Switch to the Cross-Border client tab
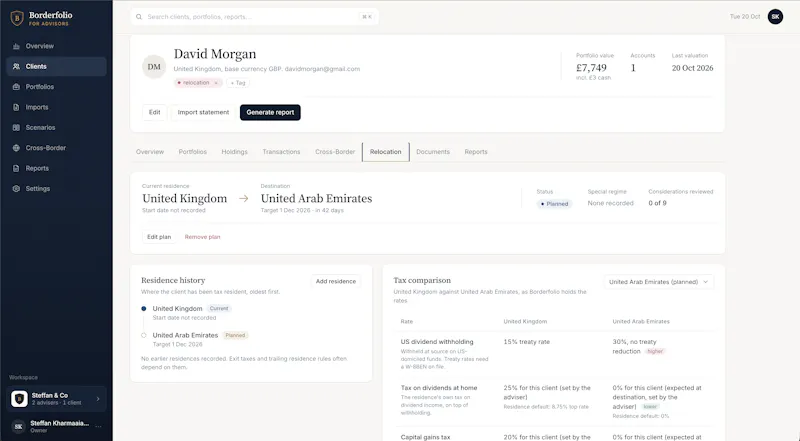Image resolution: width=800 pixels, height=441 pixels. pyautogui.click(x=335, y=152)
